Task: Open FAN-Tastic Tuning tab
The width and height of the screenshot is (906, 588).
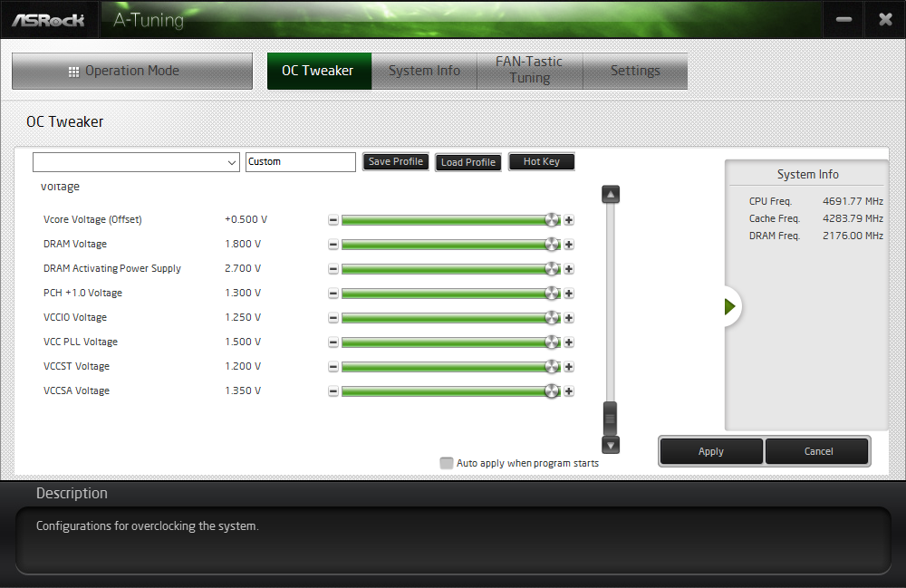Action: [530, 70]
